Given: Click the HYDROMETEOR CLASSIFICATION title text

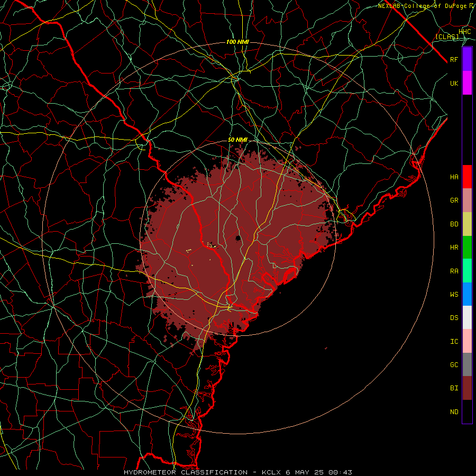Looking at the screenshot, I should [x=186, y=472].
